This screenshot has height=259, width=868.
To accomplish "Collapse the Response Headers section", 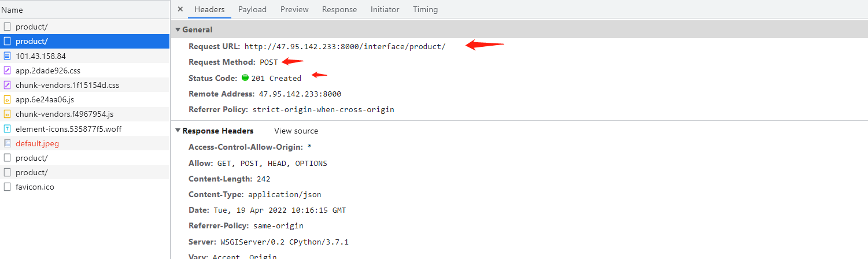I will point(178,131).
